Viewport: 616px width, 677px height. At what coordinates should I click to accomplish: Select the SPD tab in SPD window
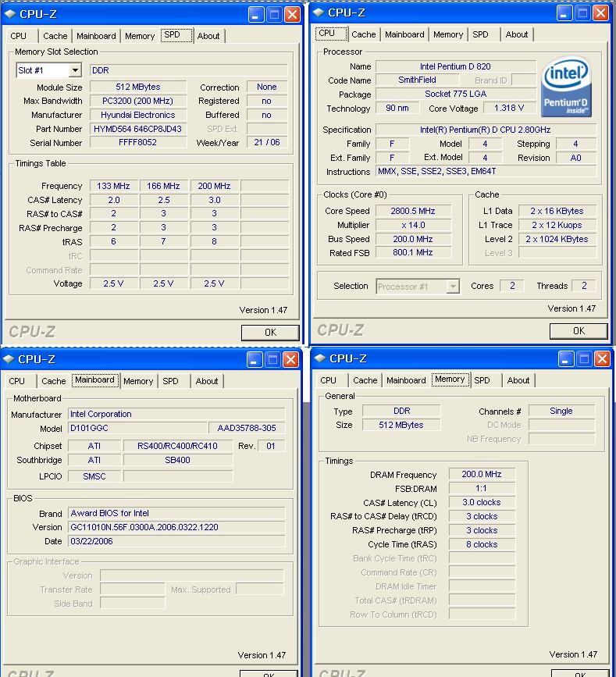pyautogui.click(x=176, y=34)
